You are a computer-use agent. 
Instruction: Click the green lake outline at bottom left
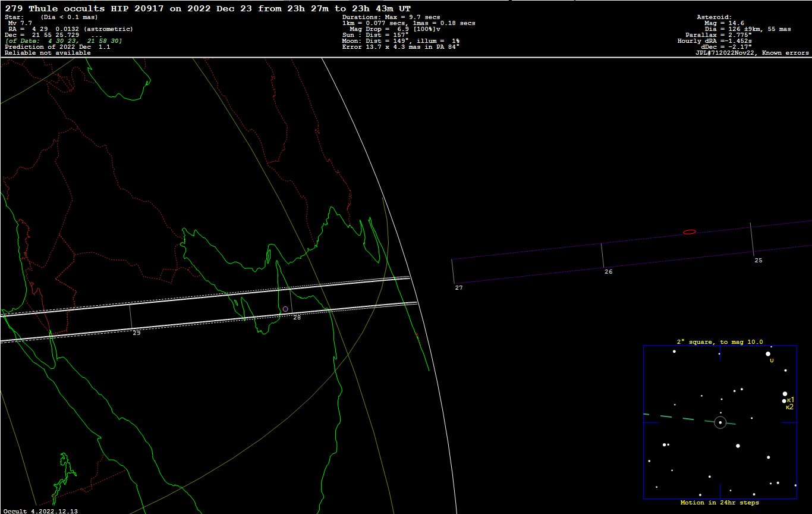coord(63,475)
